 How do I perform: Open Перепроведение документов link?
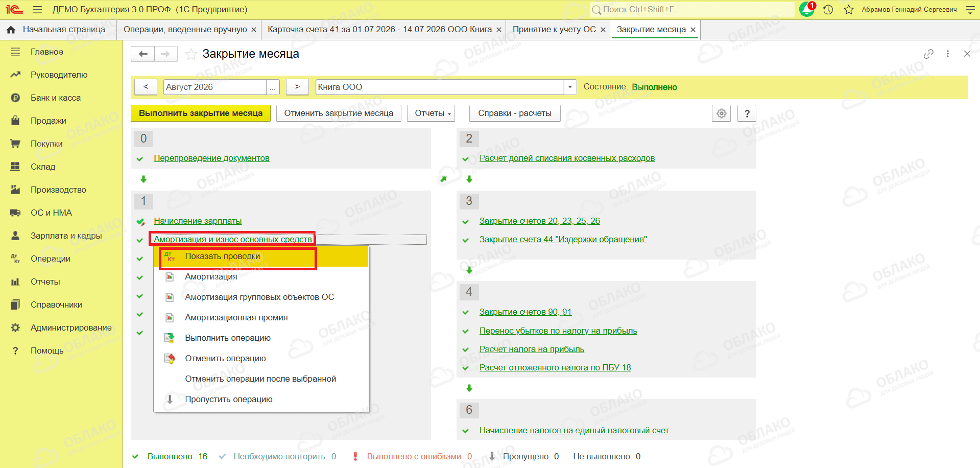click(211, 158)
